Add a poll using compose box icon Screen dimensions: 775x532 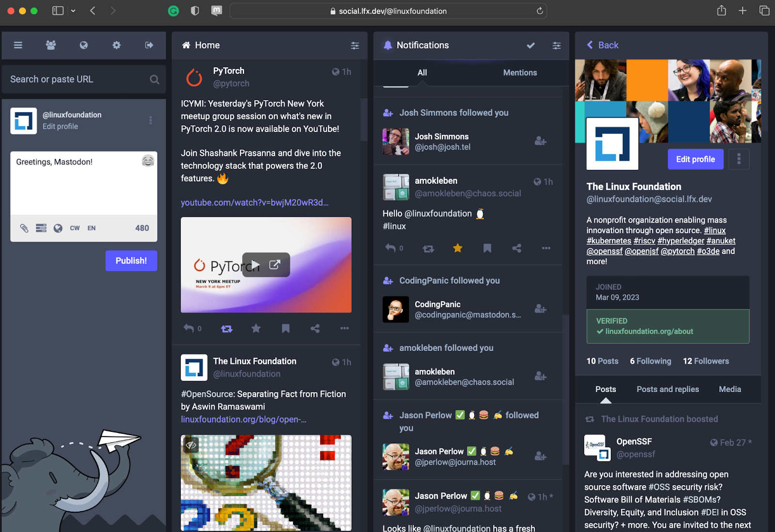41,228
